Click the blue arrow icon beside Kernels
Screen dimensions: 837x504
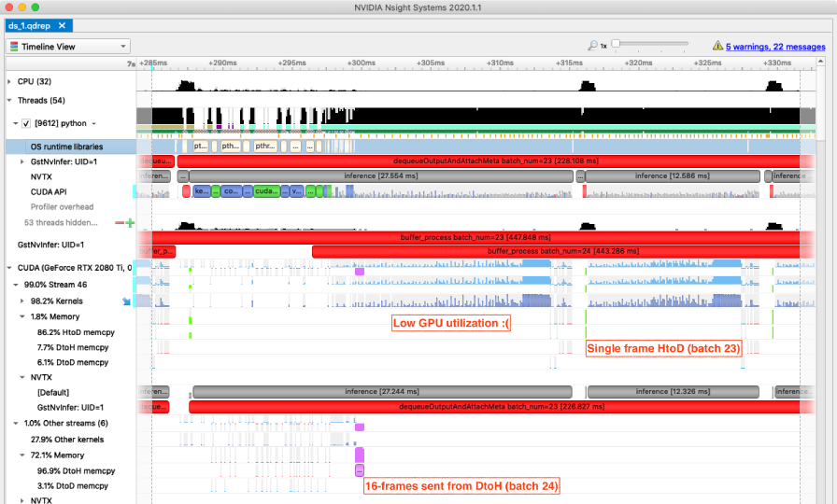(x=126, y=301)
